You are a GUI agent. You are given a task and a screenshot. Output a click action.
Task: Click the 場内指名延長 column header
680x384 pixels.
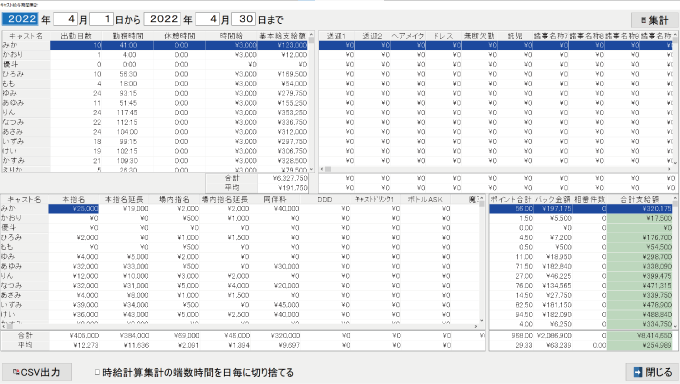click(225, 199)
